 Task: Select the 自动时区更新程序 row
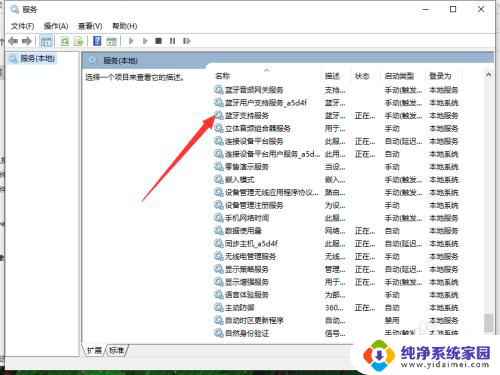[337, 320]
